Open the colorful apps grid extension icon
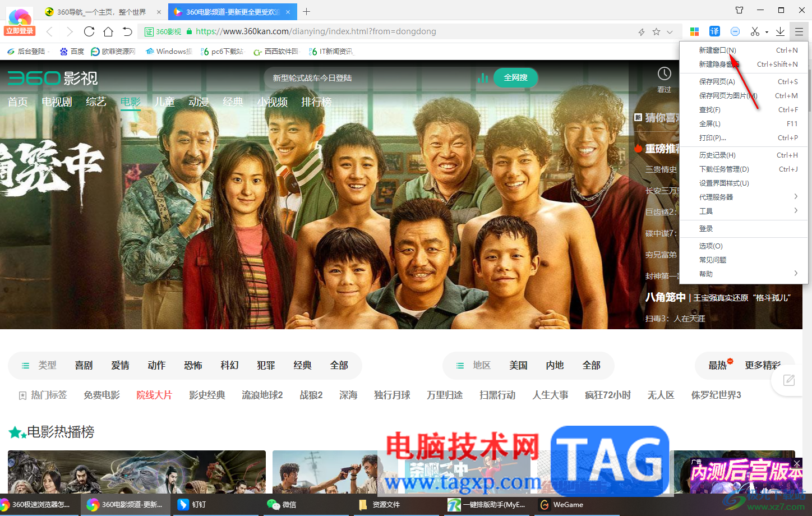Screen dimensions: 812x516 (694, 31)
